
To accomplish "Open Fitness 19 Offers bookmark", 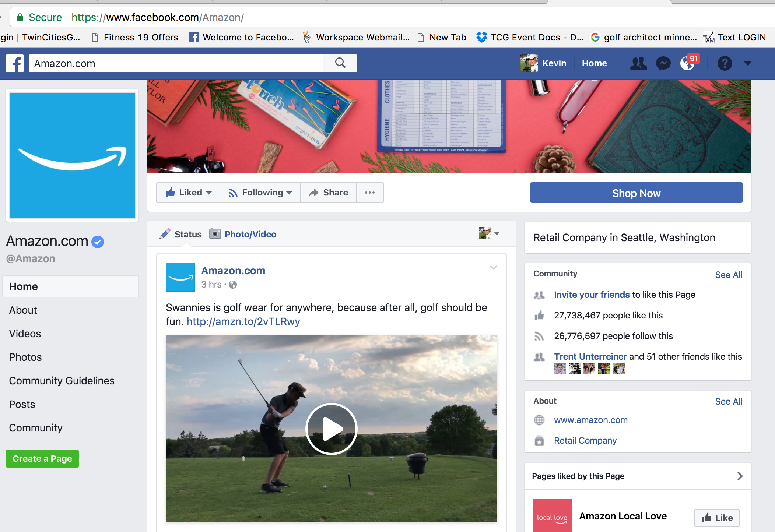I will pyautogui.click(x=135, y=37).
